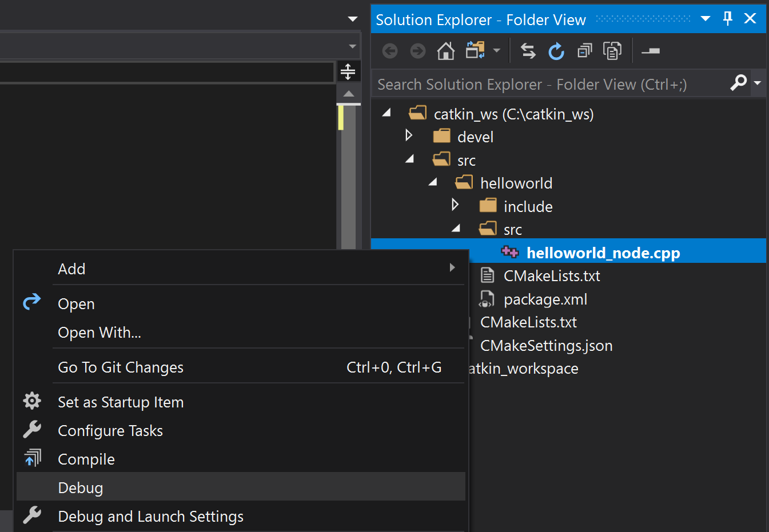
Task: Select helloworld_node.cpp file
Action: coord(603,253)
